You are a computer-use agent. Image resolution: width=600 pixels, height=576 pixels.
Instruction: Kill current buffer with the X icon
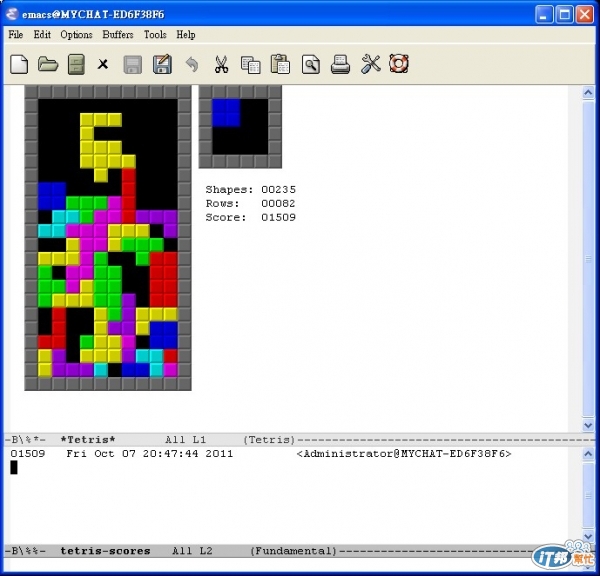click(103, 64)
